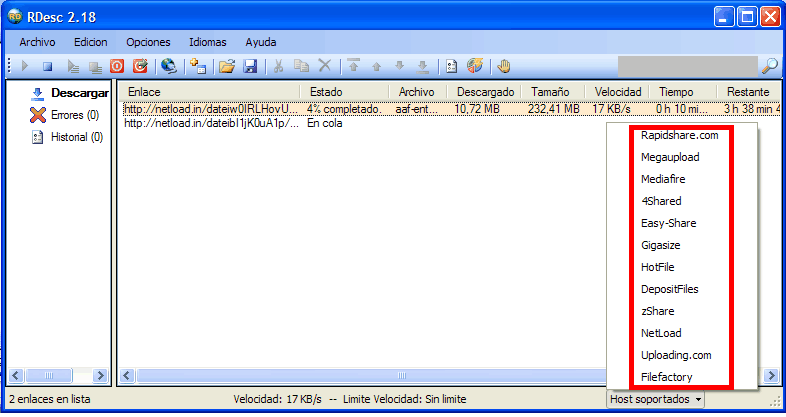Stop download with the square stop icon
Image resolution: width=786 pixels, height=417 pixels.
click(x=48, y=66)
